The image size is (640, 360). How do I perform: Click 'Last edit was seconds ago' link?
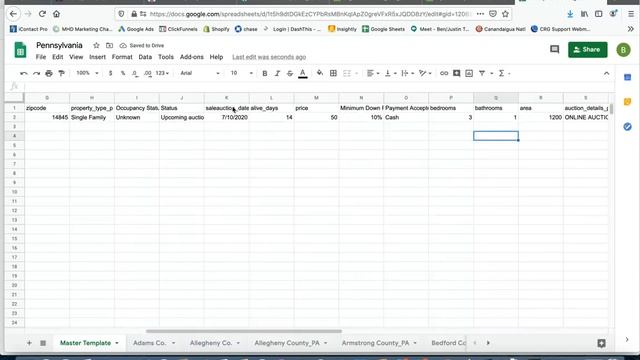269,57
